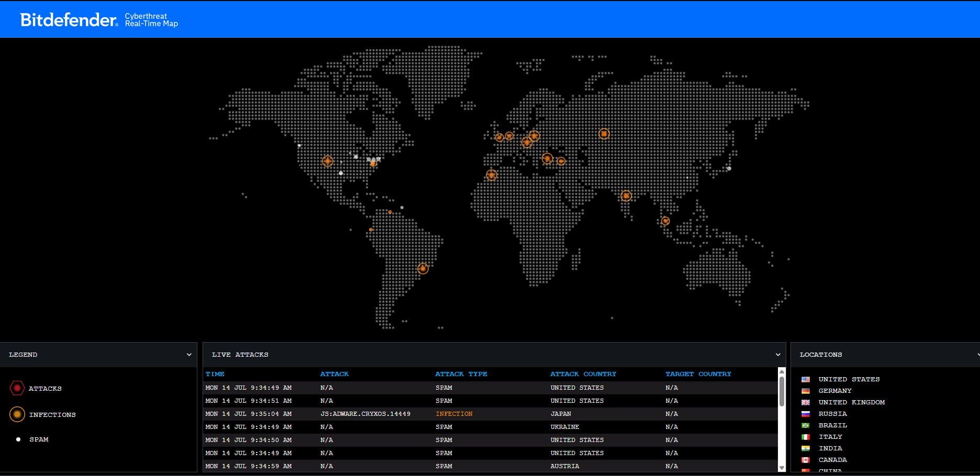
Task: Click the infection marker in central Russia
Action: coord(604,134)
